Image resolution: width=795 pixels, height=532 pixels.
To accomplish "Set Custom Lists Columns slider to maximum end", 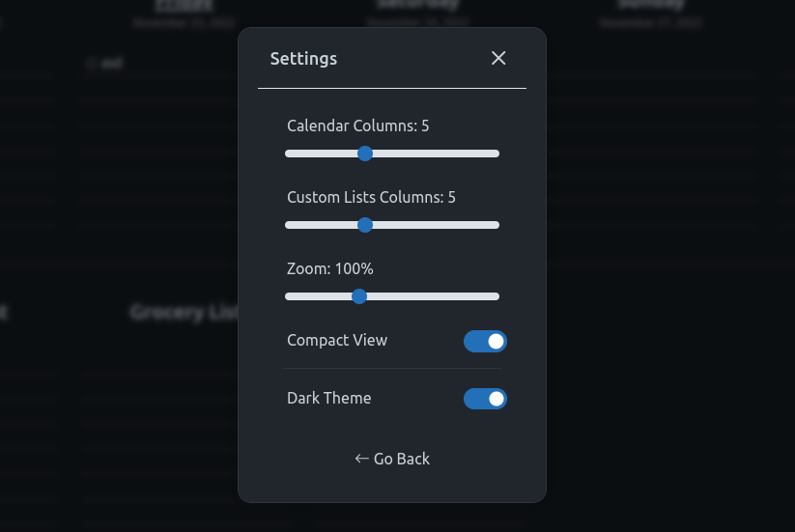I will pyautogui.click(x=497, y=225).
